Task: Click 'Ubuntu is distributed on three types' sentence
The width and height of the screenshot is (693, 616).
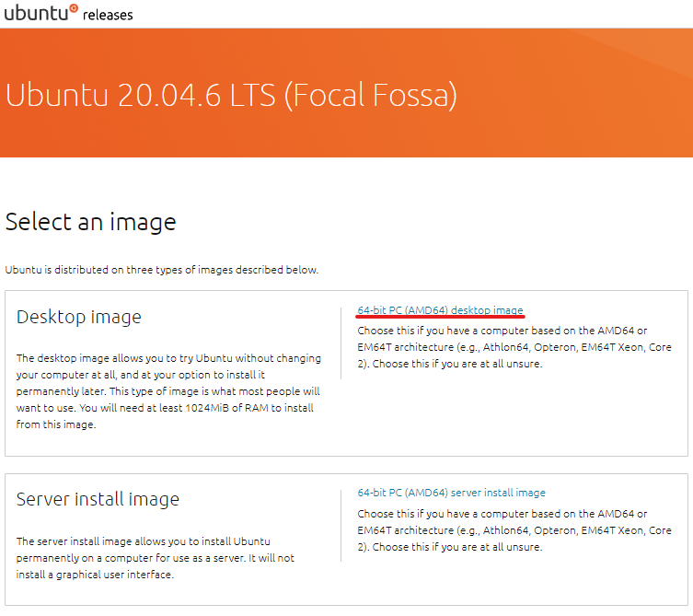Action: [x=161, y=270]
